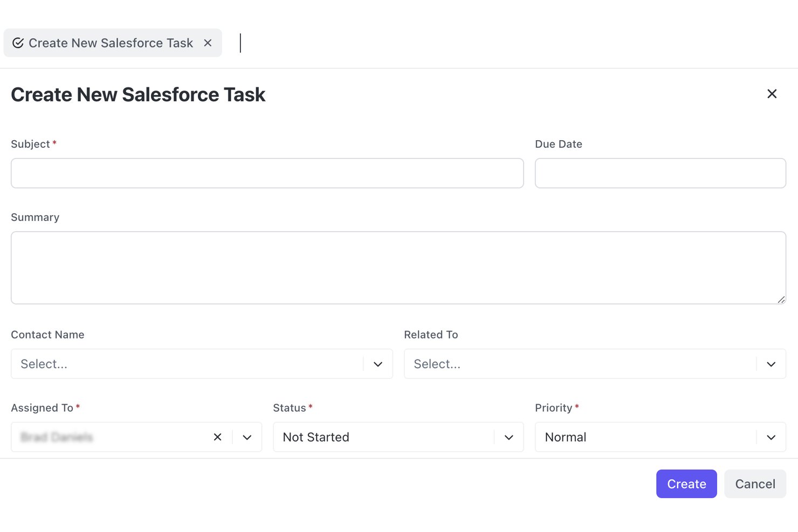This screenshot has height=532, width=798.
Task: Open the Due Date field
Action: coord(660,173)
